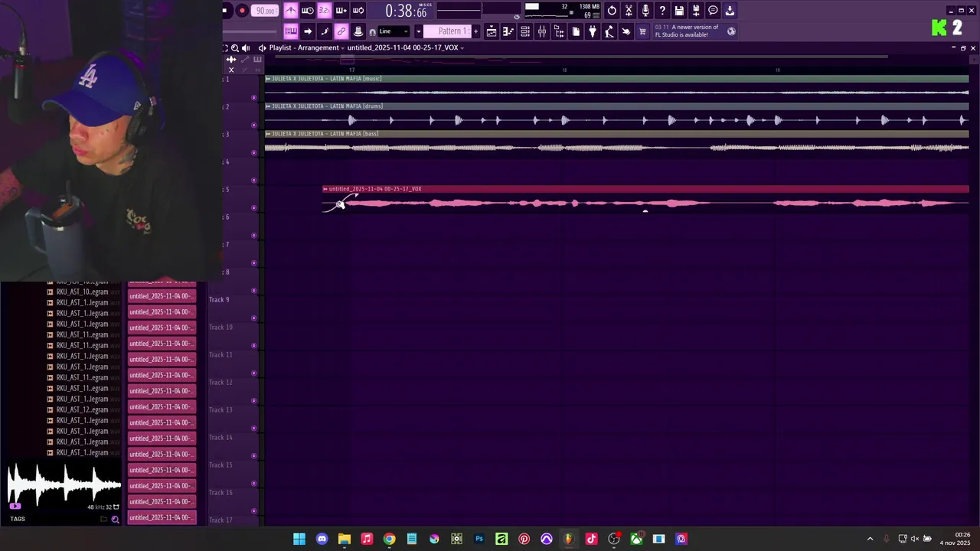Click the one-click audio recording microphone
Screen dimensions: 980x551
tap(645, 10)
